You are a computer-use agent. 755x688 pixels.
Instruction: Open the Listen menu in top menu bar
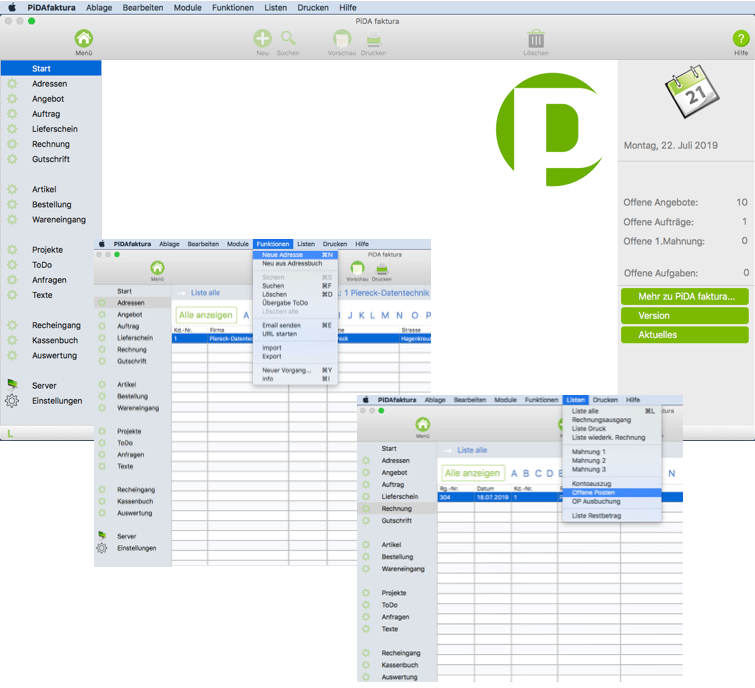(275, 8)
